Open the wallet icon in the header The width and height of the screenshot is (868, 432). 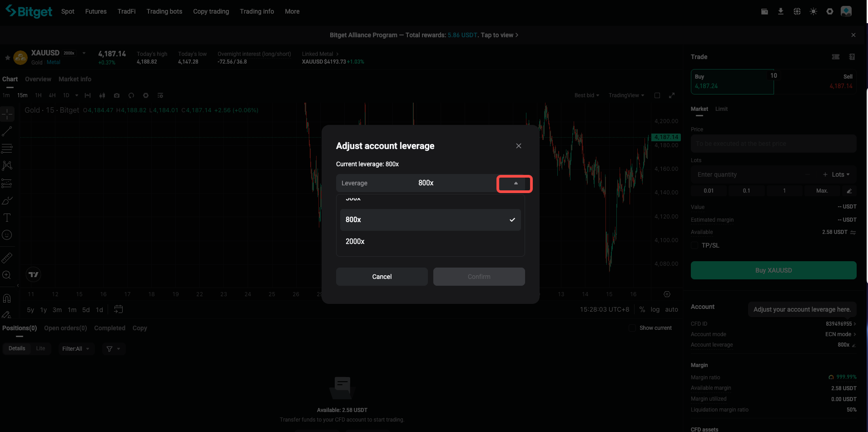click(x=764, y=11)
